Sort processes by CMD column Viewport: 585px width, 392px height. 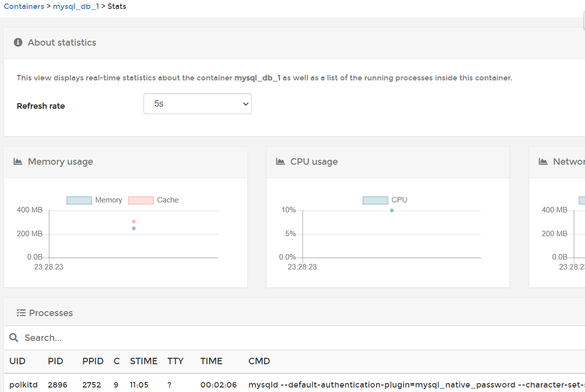(259, 361)
